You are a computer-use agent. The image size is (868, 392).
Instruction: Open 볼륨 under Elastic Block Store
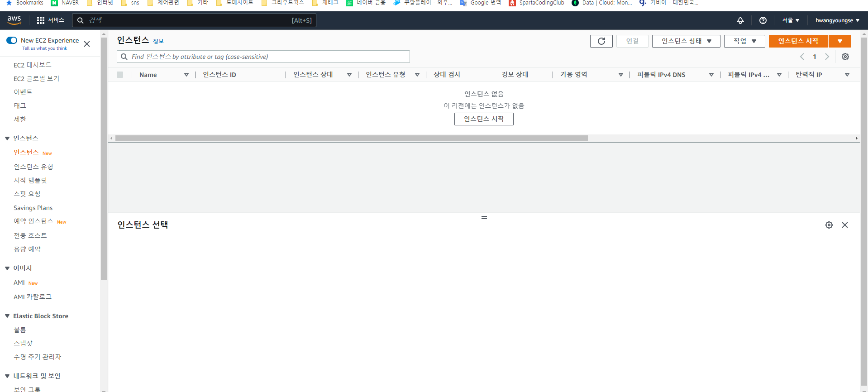20,330
